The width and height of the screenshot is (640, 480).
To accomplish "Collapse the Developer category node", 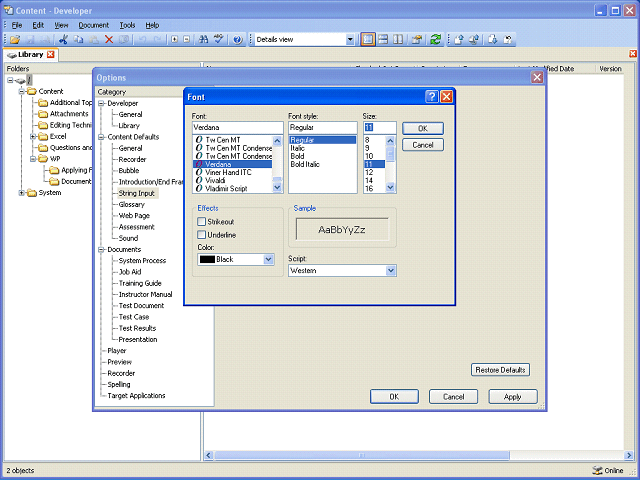I will [x=101, y=103].
